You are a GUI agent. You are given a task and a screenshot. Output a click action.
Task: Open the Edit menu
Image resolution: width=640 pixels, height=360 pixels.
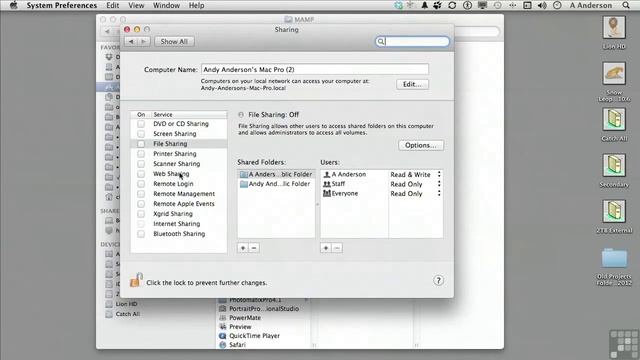[113, 5]
